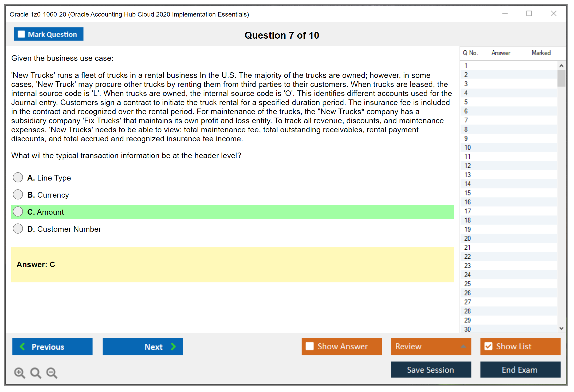Screen dimensions: 574x392
Task: Toggle the Mark Question checkbox
Action: [x=21, y=34]
